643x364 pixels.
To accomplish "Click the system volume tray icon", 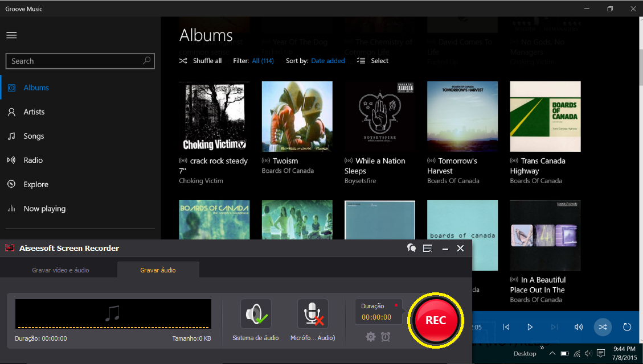I will coord(588,353).
